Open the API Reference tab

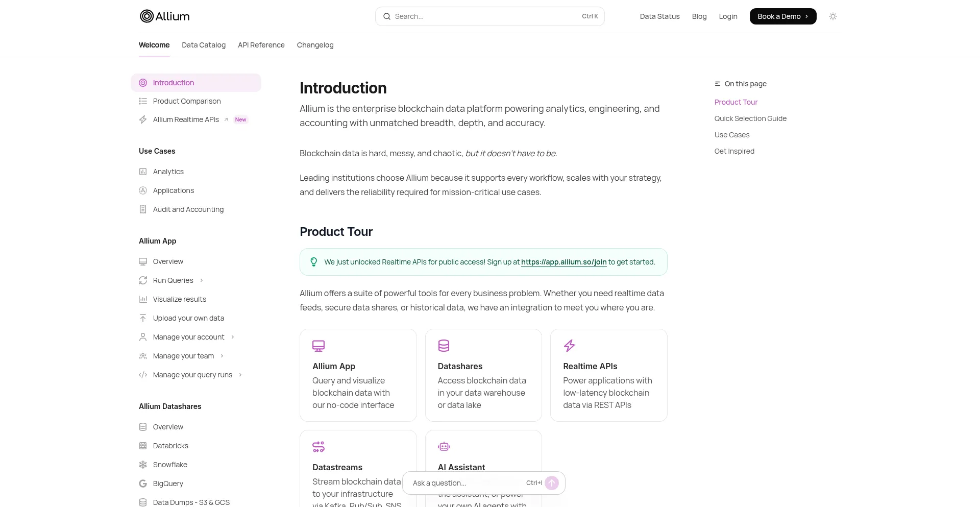(261, 45)
